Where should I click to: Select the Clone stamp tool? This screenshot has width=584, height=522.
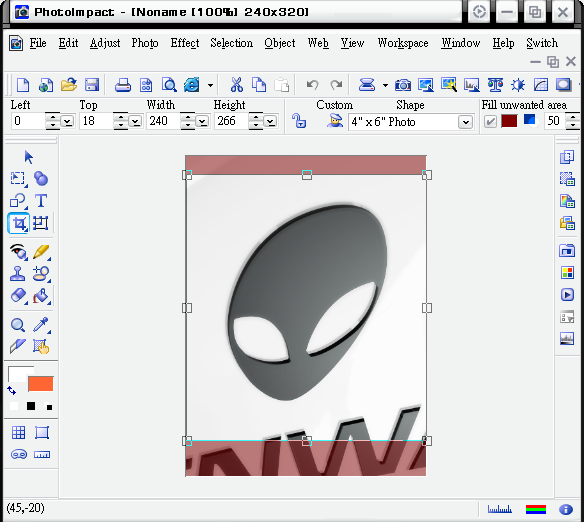[18, 274]
